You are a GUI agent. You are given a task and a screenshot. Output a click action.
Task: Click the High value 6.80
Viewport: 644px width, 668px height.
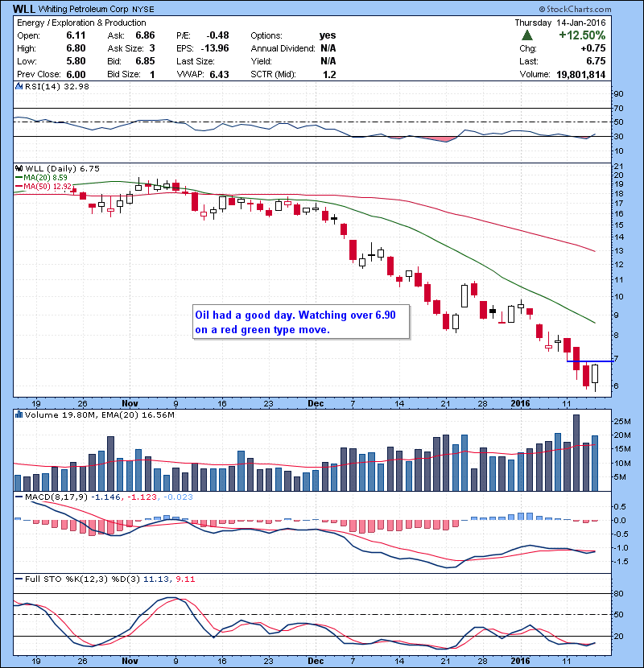[x=76, y=48]
